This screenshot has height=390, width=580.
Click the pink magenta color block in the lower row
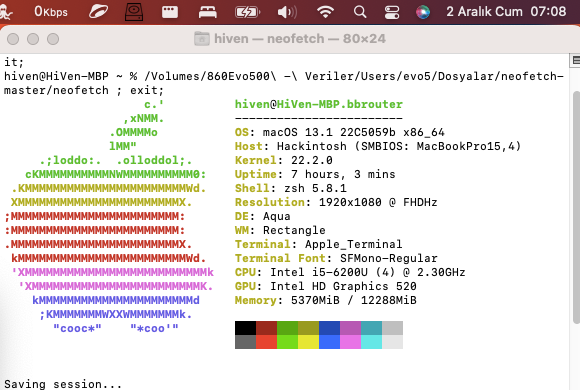350,342
